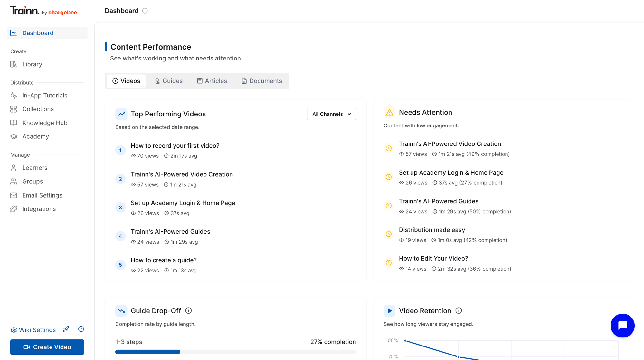The image size is (644, 360).
Task: Click the Trainn by Chargebee logo
Action: (43, 11)
